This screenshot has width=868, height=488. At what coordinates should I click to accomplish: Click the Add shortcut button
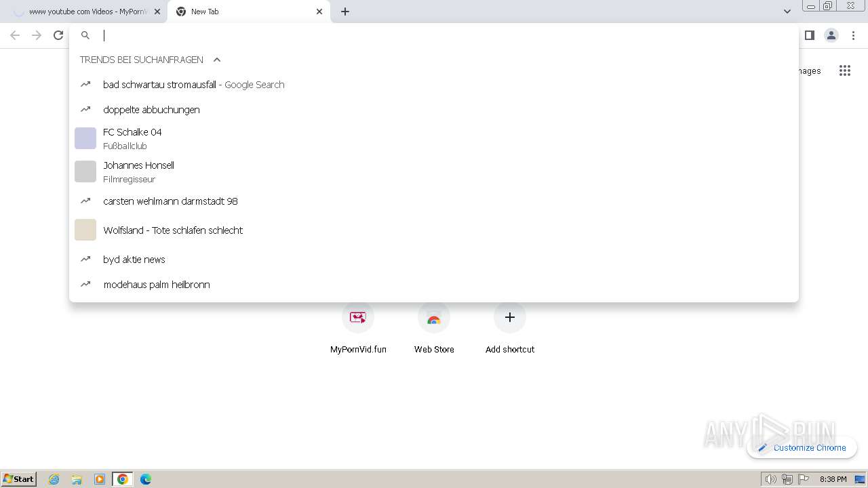[x=510, y=329]
